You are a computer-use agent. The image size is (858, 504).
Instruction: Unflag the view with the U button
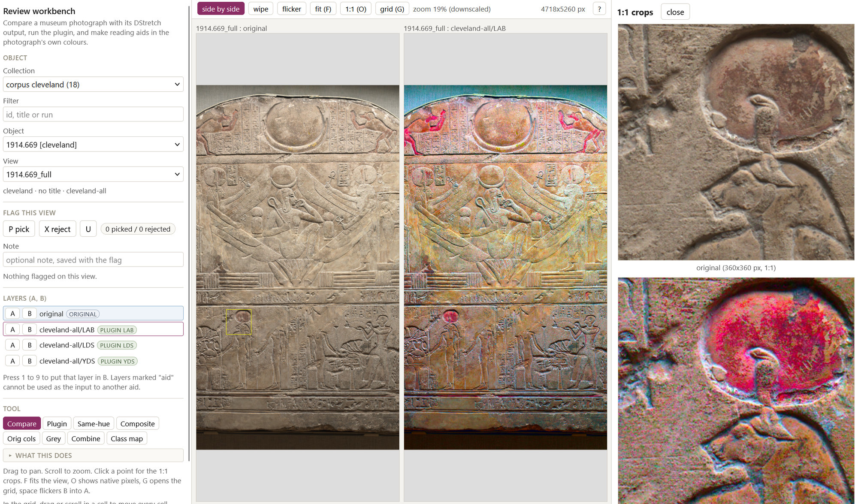coord(88,229)
